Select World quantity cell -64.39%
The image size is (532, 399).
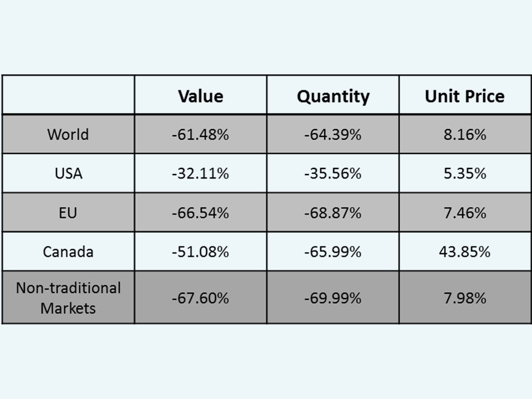click(x=332, y=134)
